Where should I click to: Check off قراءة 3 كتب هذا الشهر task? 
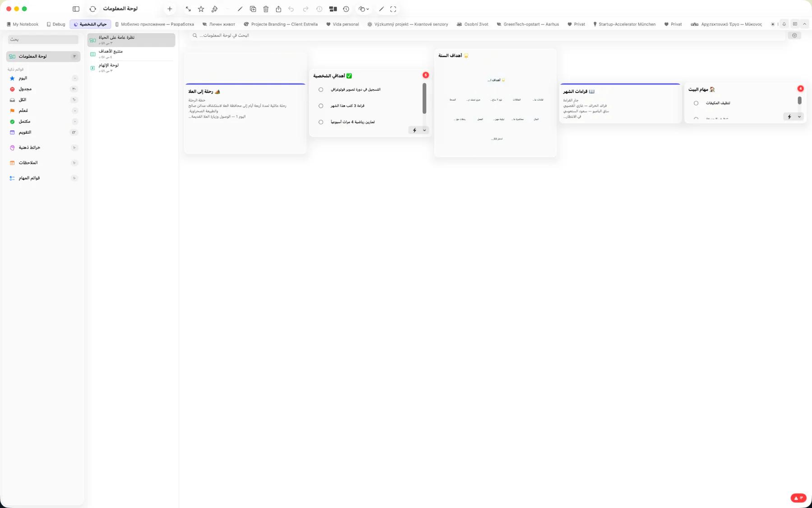[321, 106]
